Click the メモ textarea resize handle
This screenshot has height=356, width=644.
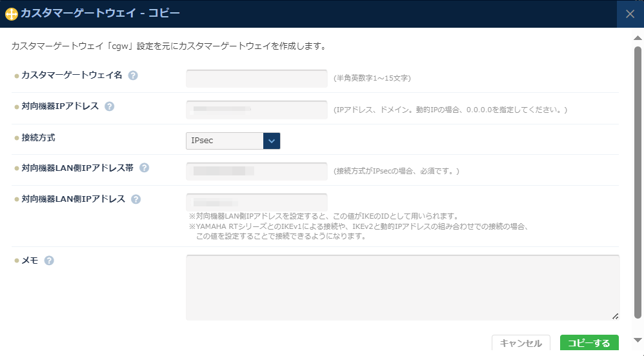pos(615,316)
